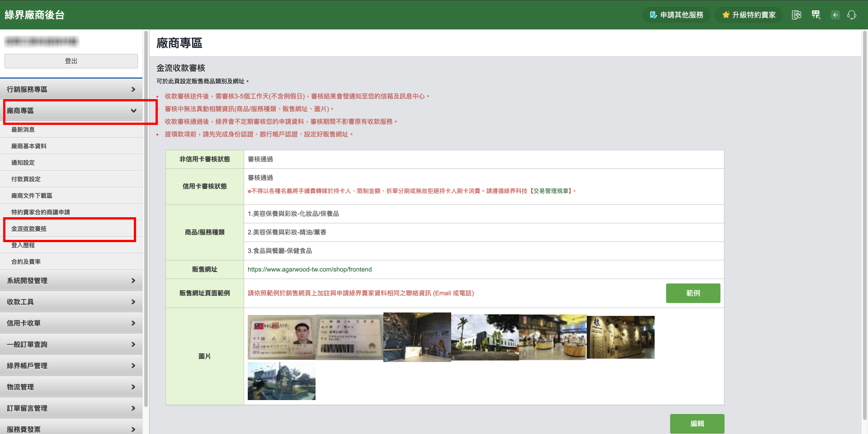Select 金流收款審核 menu item

point(29,229)
